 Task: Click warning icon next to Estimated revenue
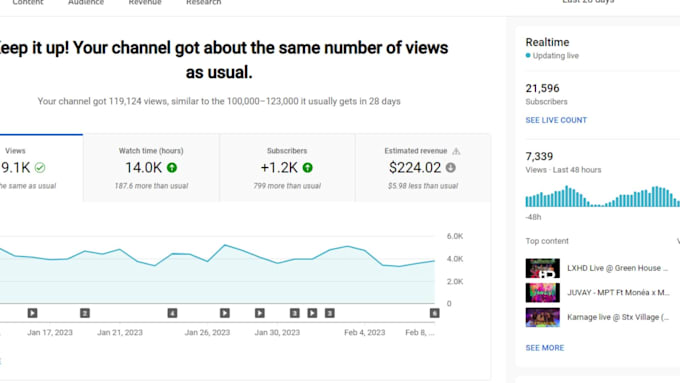click(456, 151)
